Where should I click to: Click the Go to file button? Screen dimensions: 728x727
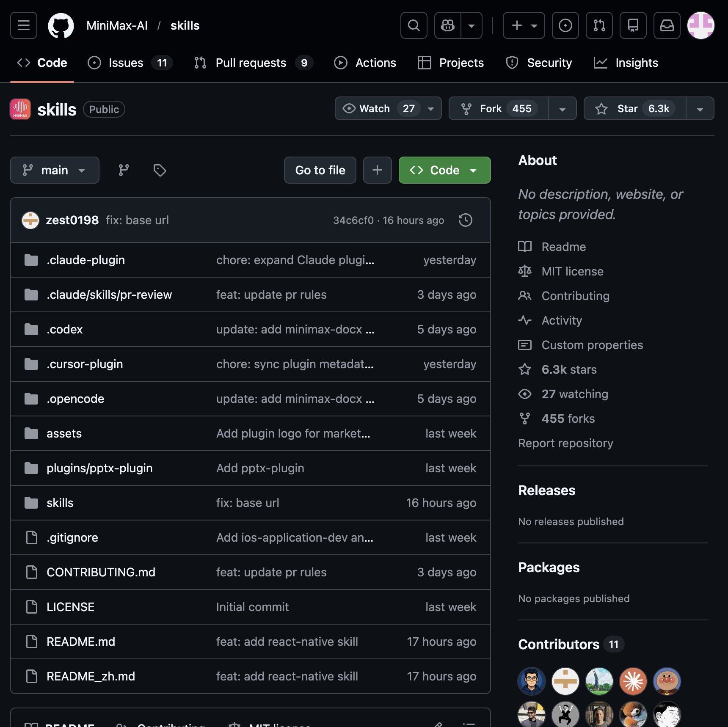tap(320, 170)
